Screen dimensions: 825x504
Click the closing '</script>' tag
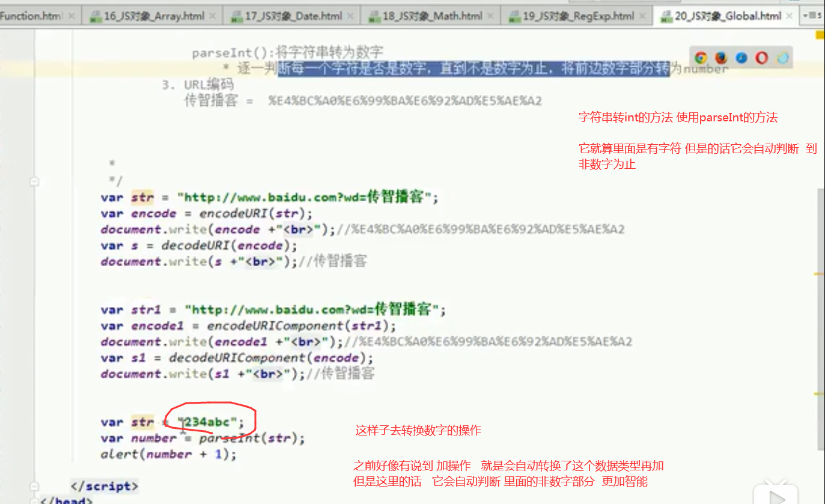pos(105,486)
